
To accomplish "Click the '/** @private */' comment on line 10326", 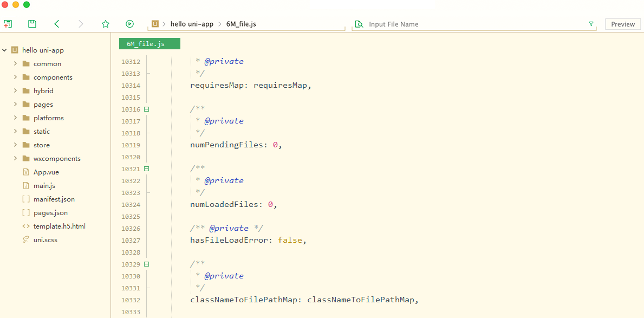I will [226, 229].
